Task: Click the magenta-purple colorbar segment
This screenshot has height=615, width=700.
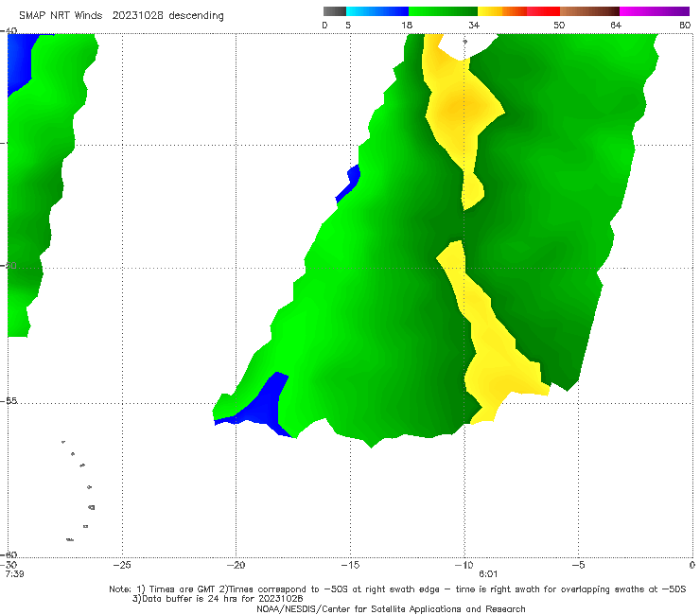Action: tap(655, 11)
